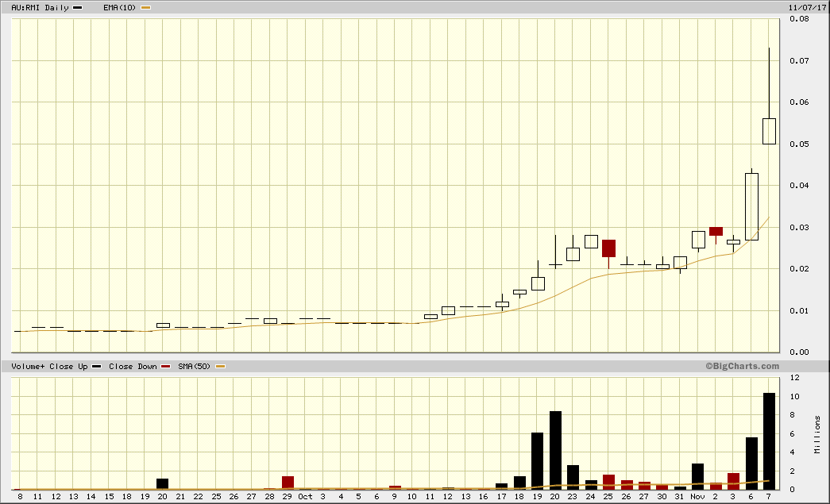Click the 0.00 price axis label
This screenshot has width=830, height=504.
(x=799, y=352)
